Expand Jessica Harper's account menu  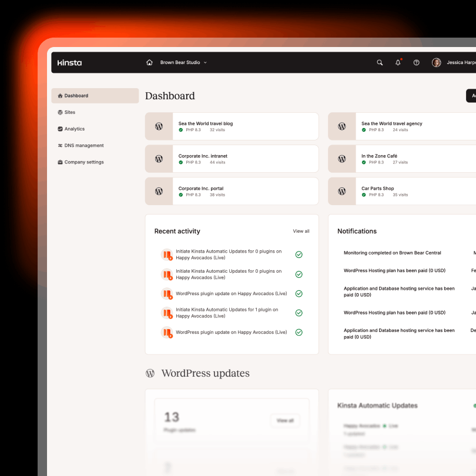coord(460,62)
